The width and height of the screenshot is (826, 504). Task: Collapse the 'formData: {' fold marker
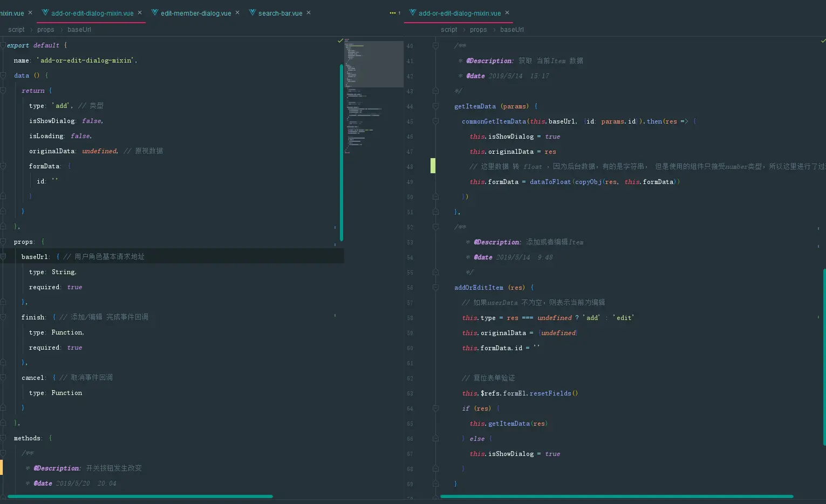(3, 166)
